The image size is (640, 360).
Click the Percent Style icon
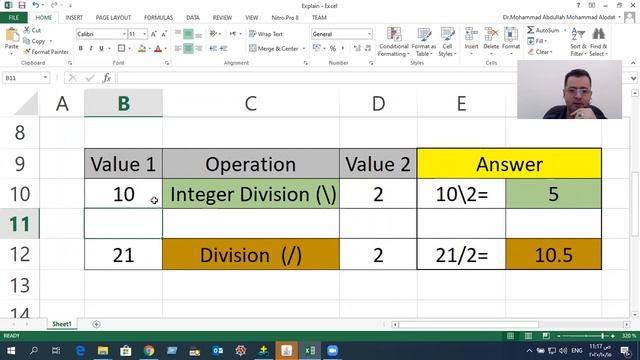coord(333,49)
